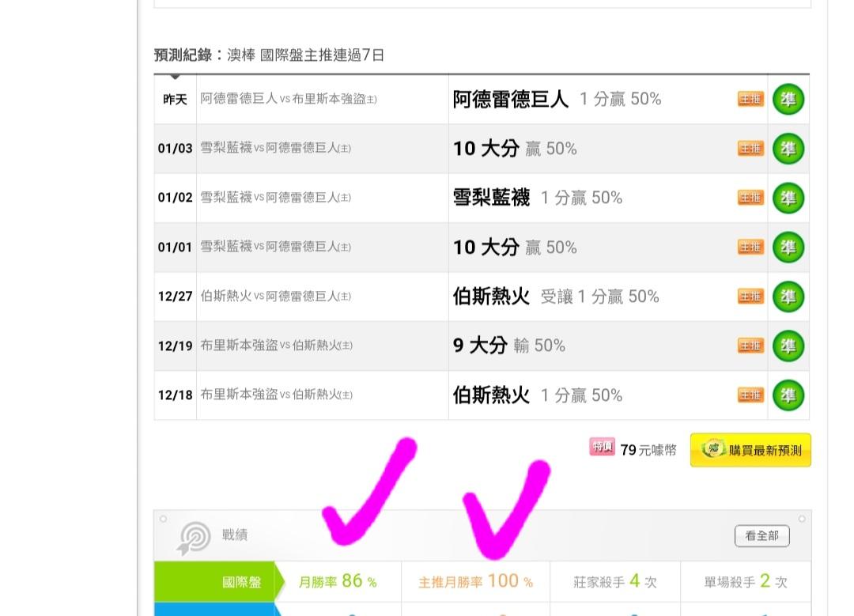
Task: Click the 01/02 雪梨藍襪 1分贏 prediction
Action: [538, 198]
